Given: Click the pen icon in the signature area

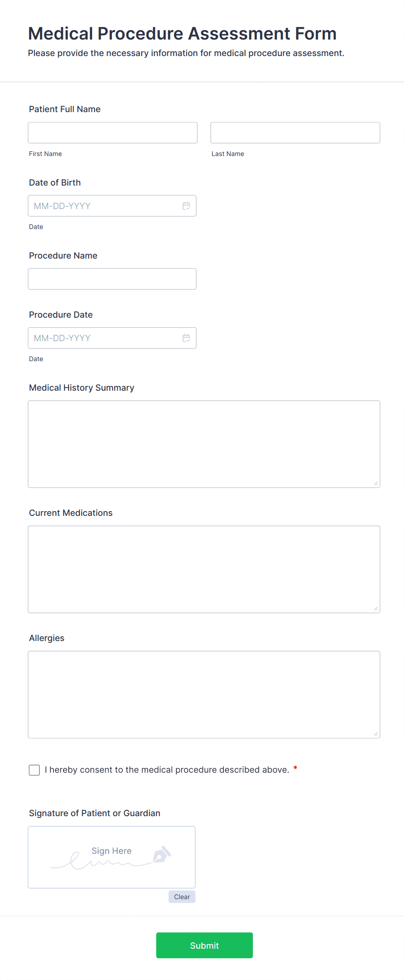Looking at the screenshot, I should click(x=161, y=855).
